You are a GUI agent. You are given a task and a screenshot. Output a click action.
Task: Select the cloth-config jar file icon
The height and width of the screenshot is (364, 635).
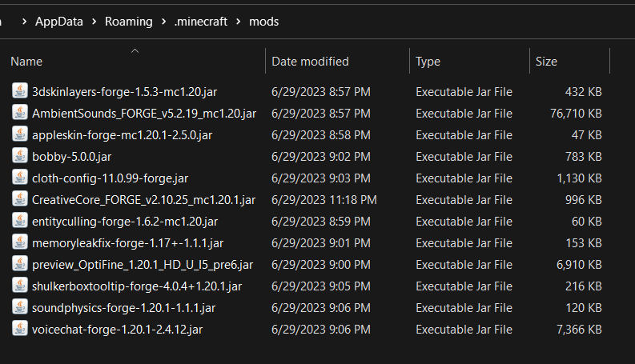tap(19, 177)
